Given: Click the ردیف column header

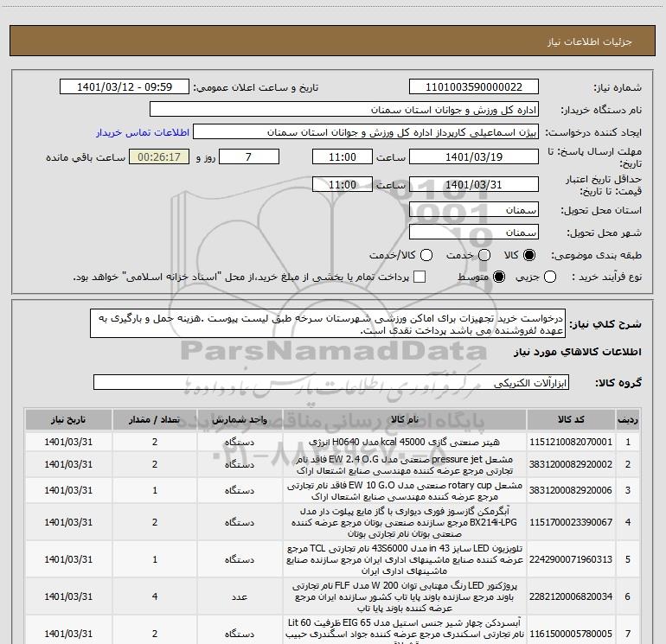Looking at the screenshot, I should click(x=628, y=419).
